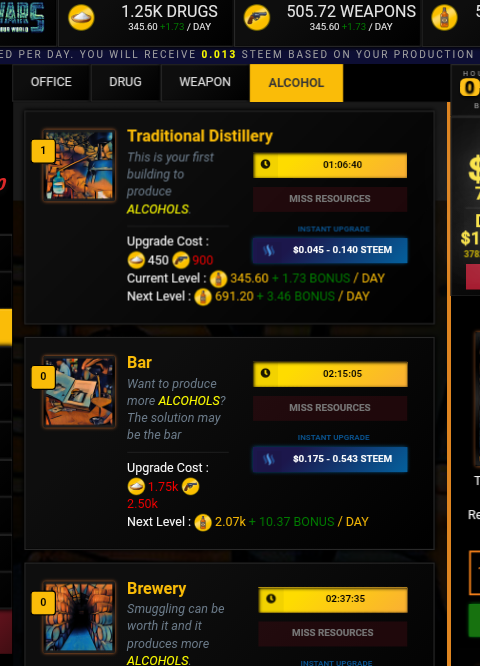Click clock icon on Brewery timer
The image size is (480, 666).
tap(271, 598)
